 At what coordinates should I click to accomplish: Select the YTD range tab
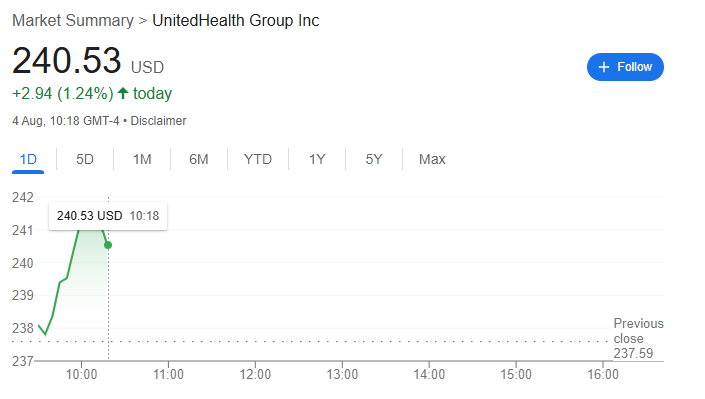click(x=258, y=159)
